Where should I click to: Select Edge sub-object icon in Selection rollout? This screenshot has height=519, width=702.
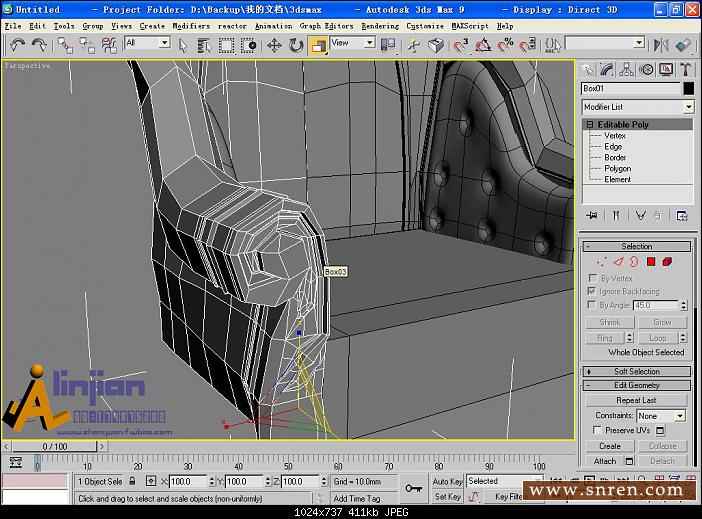point(618,262)
